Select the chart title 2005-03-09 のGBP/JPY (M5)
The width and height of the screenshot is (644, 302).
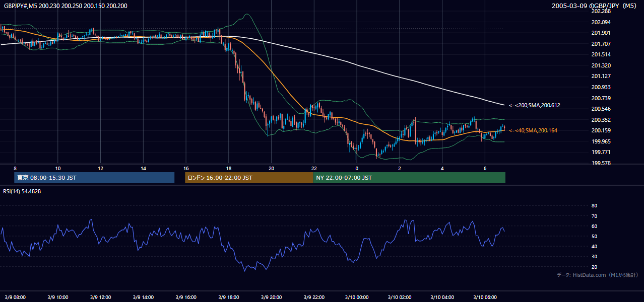595,6
